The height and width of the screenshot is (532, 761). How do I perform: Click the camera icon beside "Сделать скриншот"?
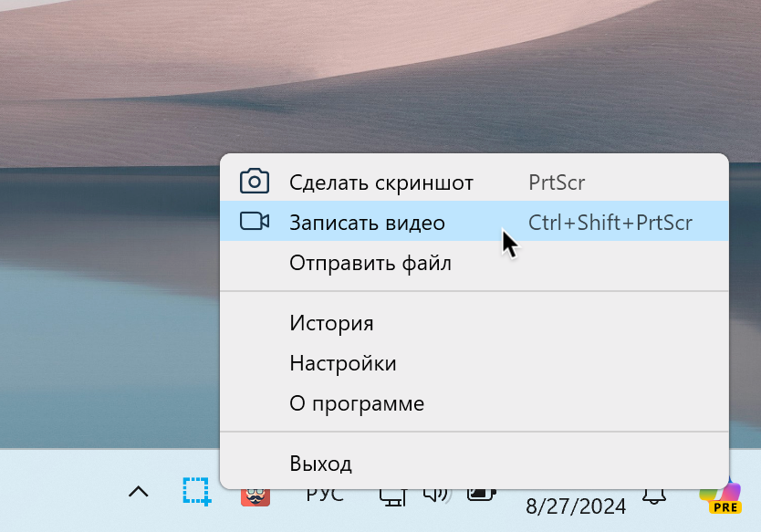point(254,181)
